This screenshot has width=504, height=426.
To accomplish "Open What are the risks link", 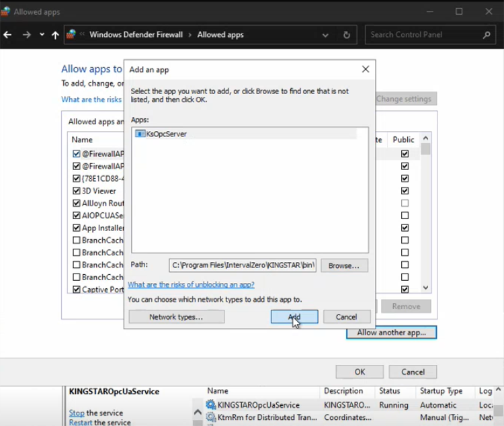I will pos(91,99).
